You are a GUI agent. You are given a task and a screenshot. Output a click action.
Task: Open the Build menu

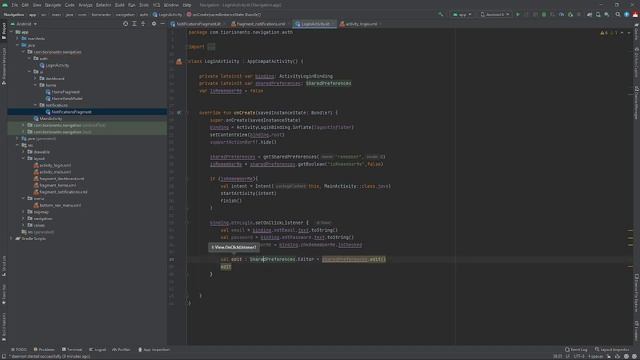[x=120, y=5]
